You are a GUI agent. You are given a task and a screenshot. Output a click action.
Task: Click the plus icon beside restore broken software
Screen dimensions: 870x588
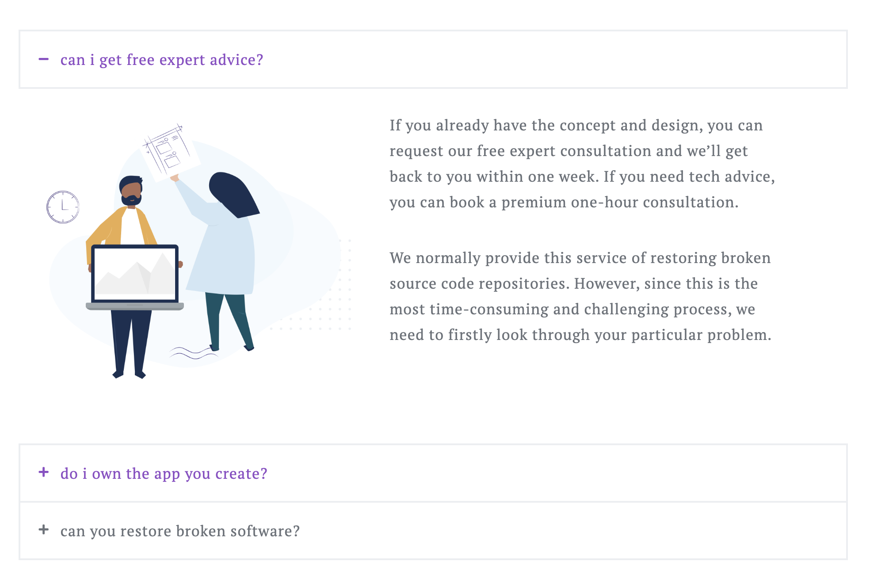click(44, 529)
